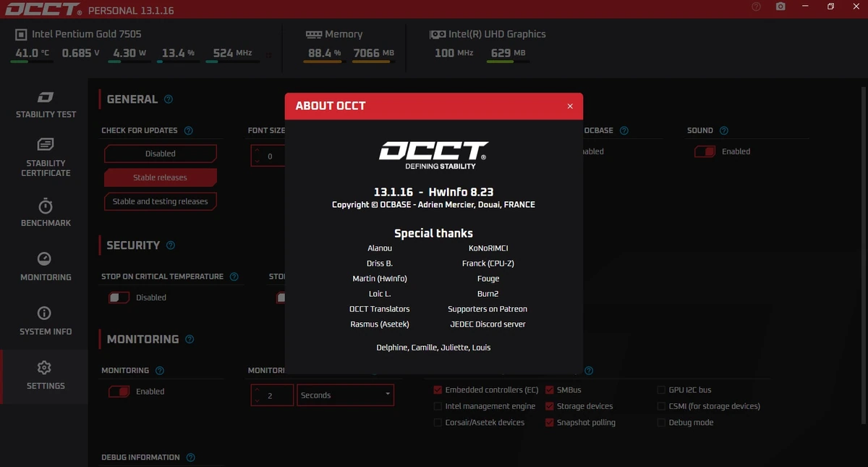Check GPU I2C bus

click(x=662, y=390)
